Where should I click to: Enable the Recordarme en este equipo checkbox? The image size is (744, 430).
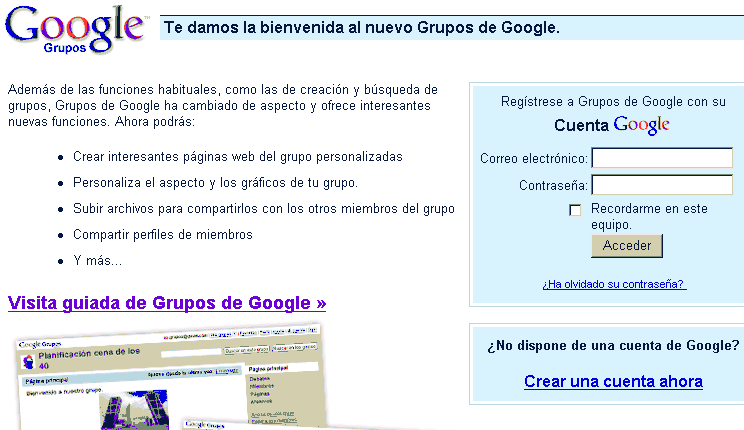point(575,210)
